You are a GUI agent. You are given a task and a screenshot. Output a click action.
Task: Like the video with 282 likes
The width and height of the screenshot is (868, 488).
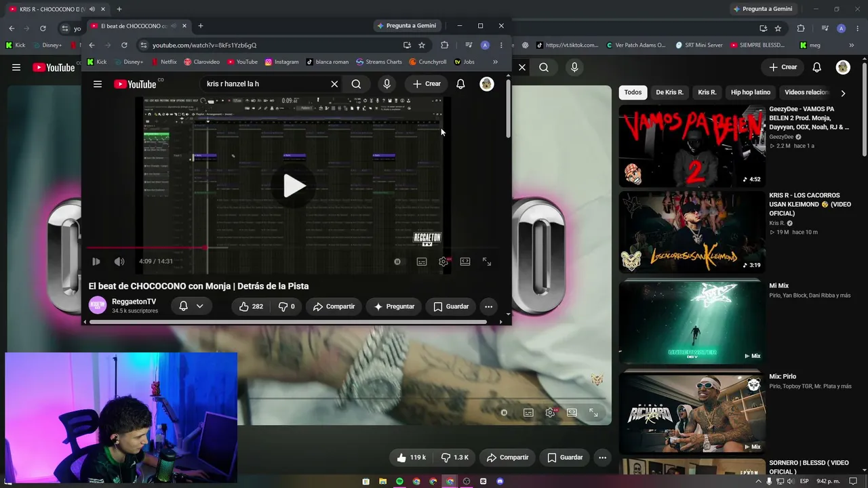[x=250, y=306]
